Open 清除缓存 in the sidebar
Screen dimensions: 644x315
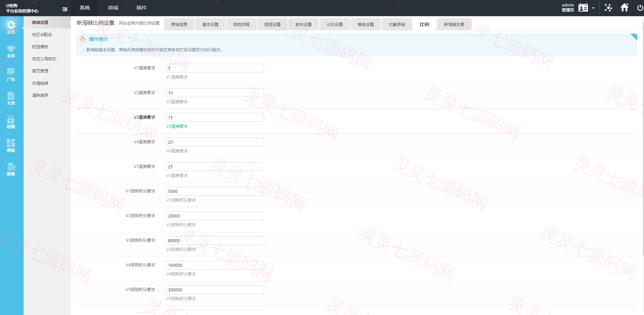click(40, 95)
